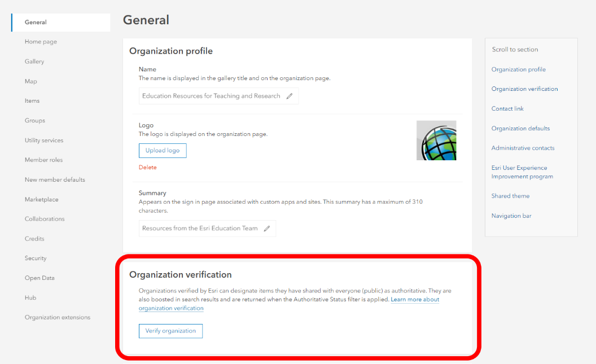Jump to Organization defaults section
Screen dimensions: 596x364
tap(520, 129)
